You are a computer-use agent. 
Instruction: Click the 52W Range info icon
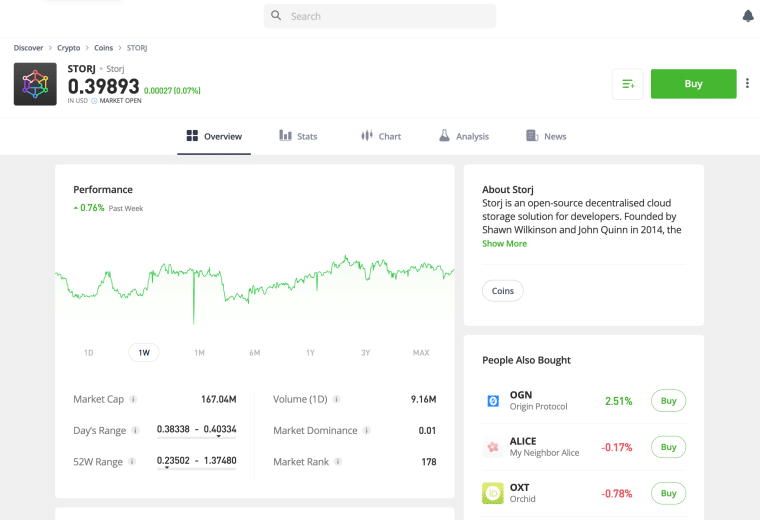tap(132, 462)
